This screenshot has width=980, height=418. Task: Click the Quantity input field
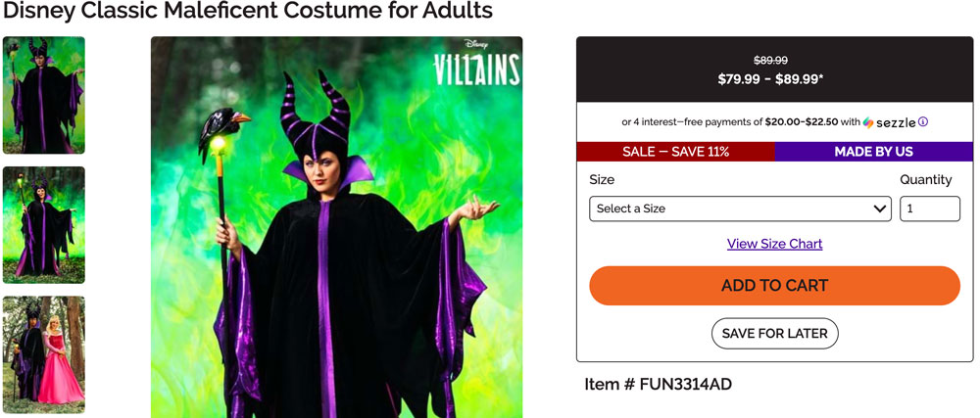click(929, 209)
